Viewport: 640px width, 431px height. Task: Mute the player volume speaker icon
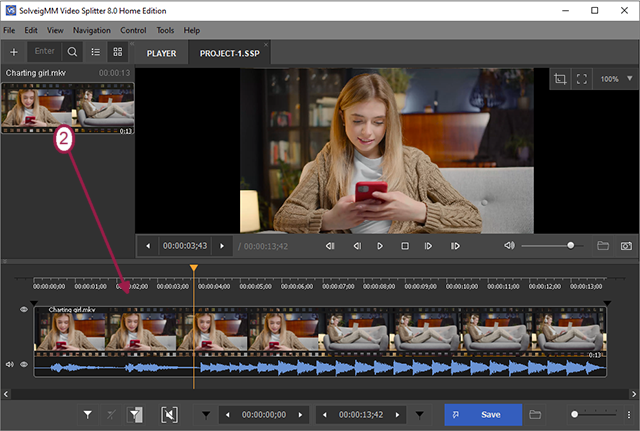pos(509,245)
